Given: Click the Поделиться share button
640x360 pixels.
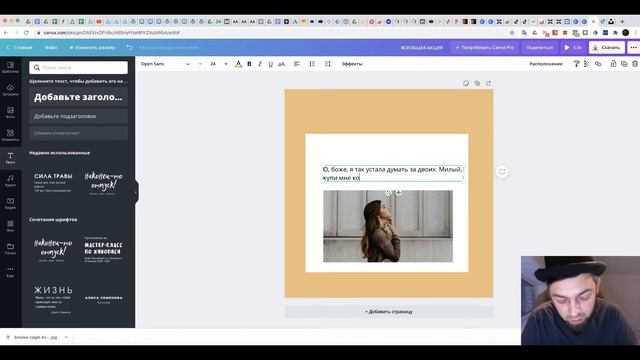Looking at the screenshot, I should 540,48.
